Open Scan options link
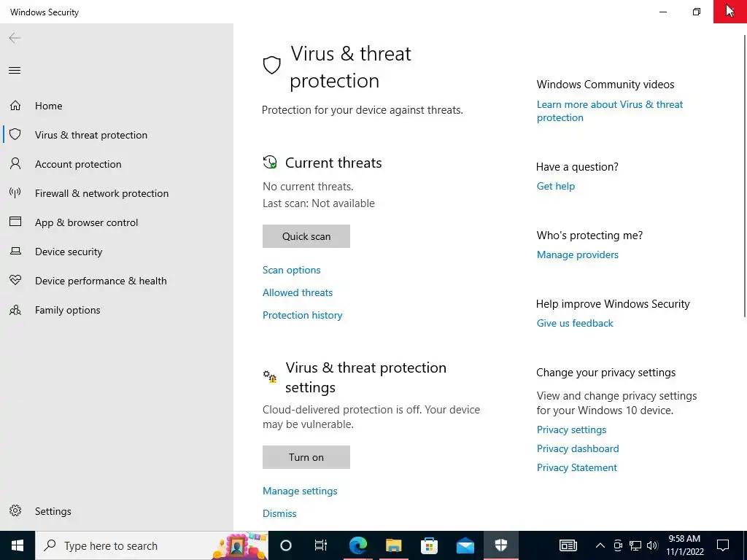747x560 pixels. (x=292, y=270)
